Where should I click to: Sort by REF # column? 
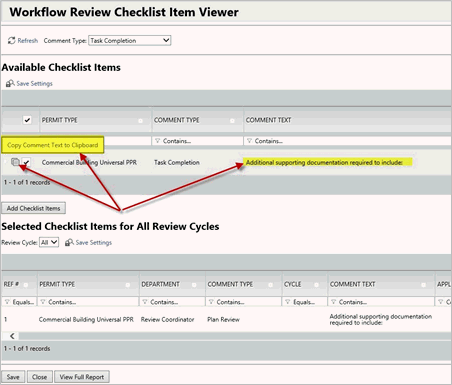point(11,284)
